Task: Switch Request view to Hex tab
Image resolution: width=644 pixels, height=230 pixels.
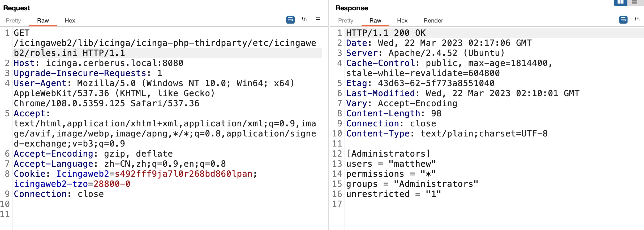Action: point(70,20)
